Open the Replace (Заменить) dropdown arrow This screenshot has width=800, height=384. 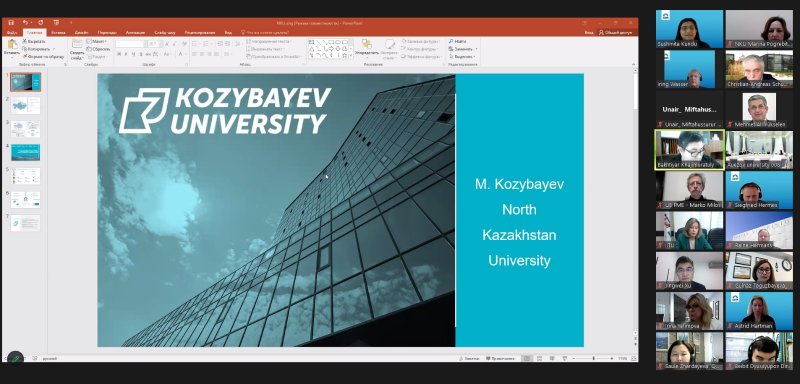(476, 49)
